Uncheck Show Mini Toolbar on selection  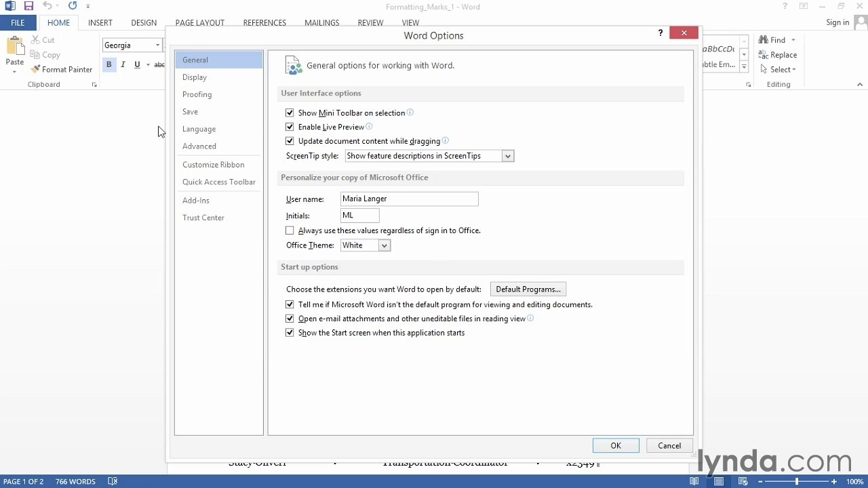coord(290,113)
